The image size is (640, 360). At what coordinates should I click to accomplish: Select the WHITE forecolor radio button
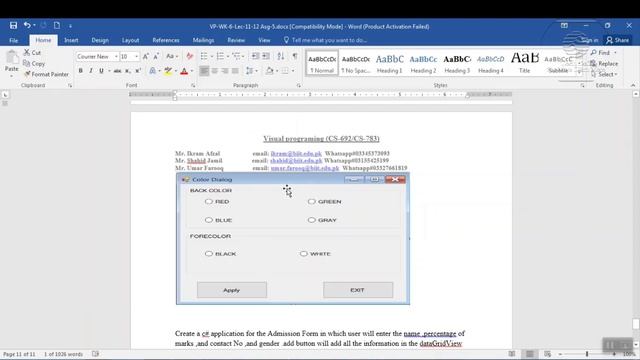303,253
